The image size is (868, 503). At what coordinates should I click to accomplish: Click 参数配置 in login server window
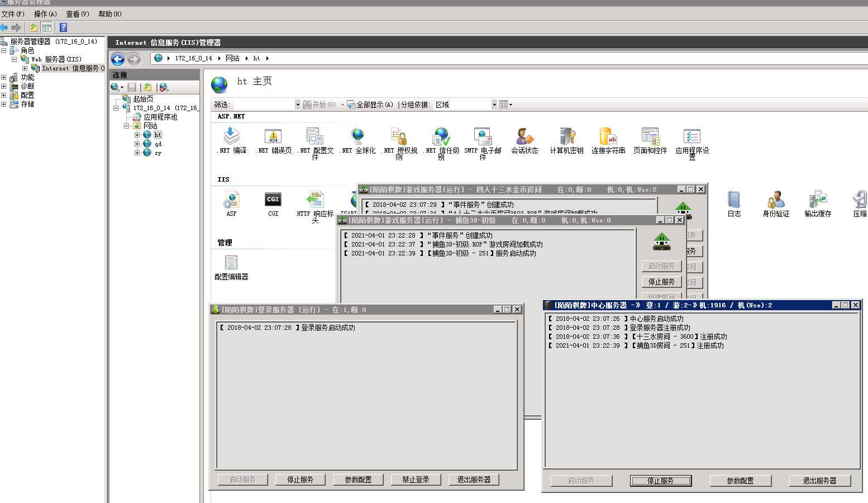point(358,480)
